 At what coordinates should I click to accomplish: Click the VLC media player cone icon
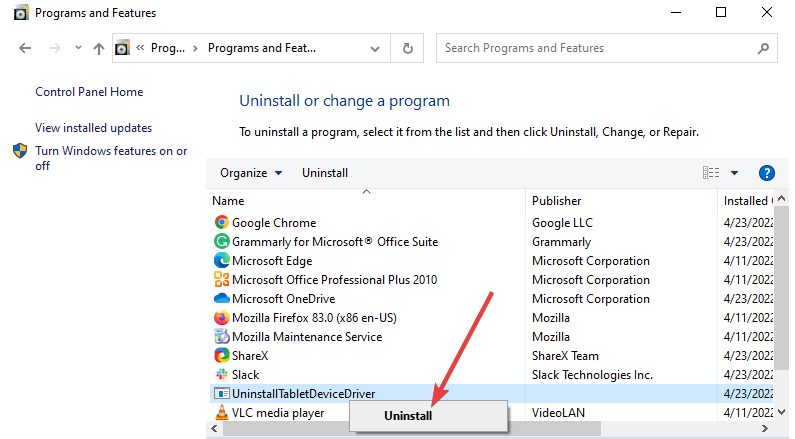[x=221, y=412]
